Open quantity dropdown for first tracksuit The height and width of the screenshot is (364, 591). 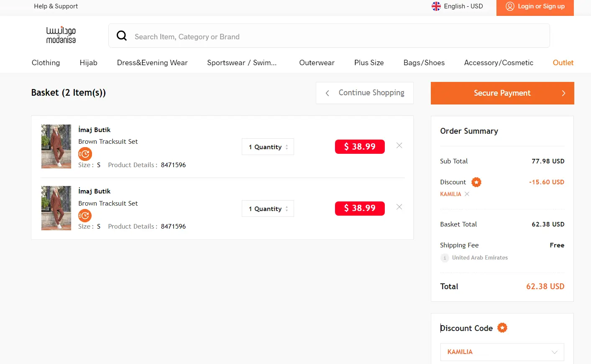(x=268, y=147)
